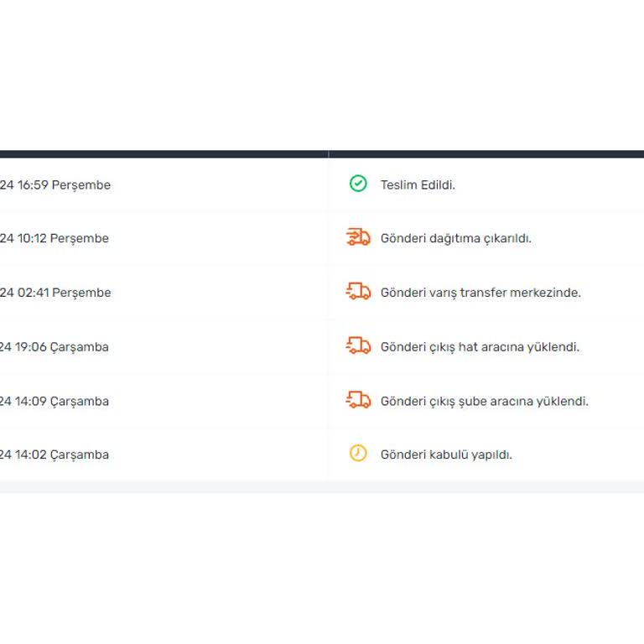Select the 'Teslim Edildi.' status text

(418, 184)
